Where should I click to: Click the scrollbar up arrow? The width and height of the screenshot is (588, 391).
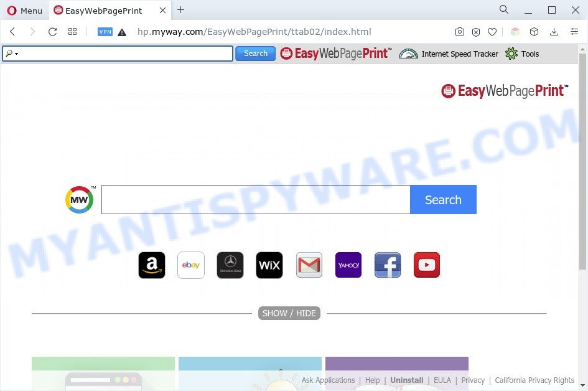click(582, 49)
